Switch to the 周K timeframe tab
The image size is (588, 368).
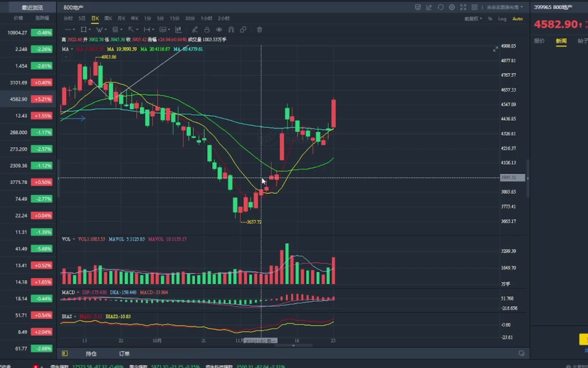(x=108, y=18)
